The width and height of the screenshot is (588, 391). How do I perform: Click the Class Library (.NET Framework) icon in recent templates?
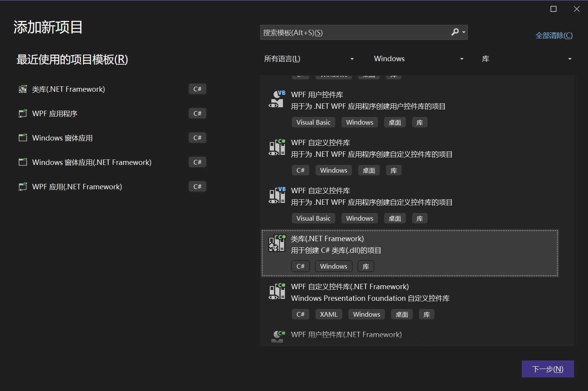23,89
